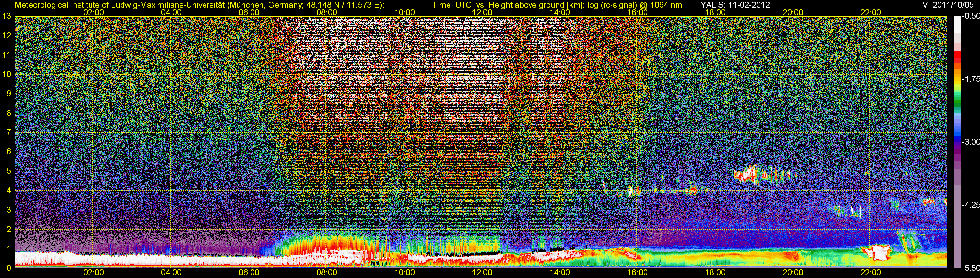Click the 04:00 label on bottom time axis
The height and width of the screenshot is (278, 980).
pyautogui.click(x=171, y=273)
